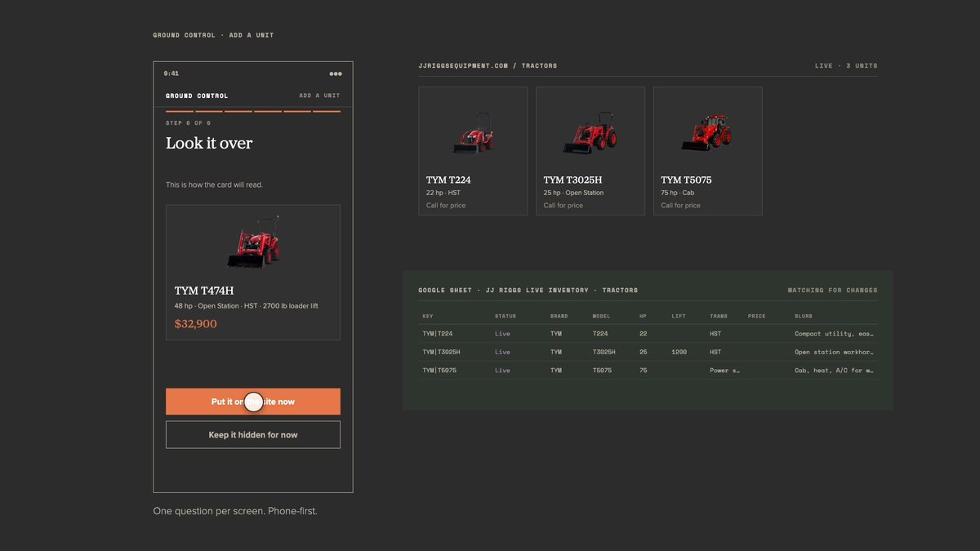Click 'Call for price' under TYM T224

tap(446, 206)
